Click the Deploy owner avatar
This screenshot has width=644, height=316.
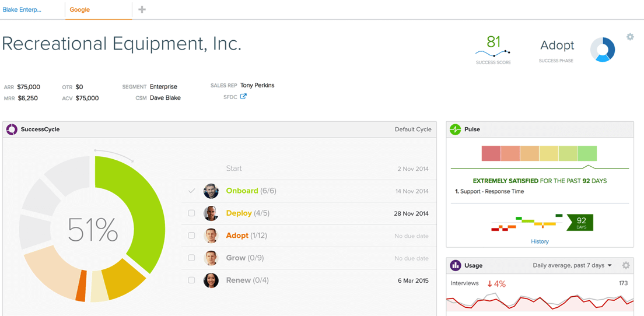211,213
